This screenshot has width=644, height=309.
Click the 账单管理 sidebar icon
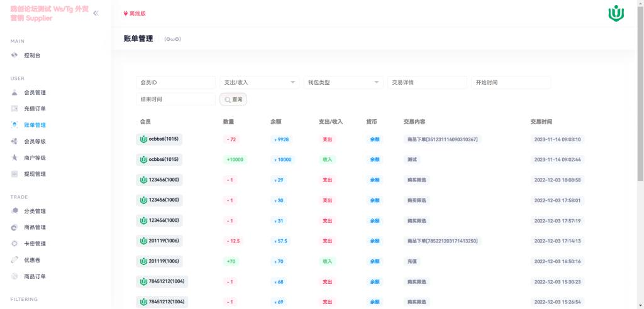14,125
